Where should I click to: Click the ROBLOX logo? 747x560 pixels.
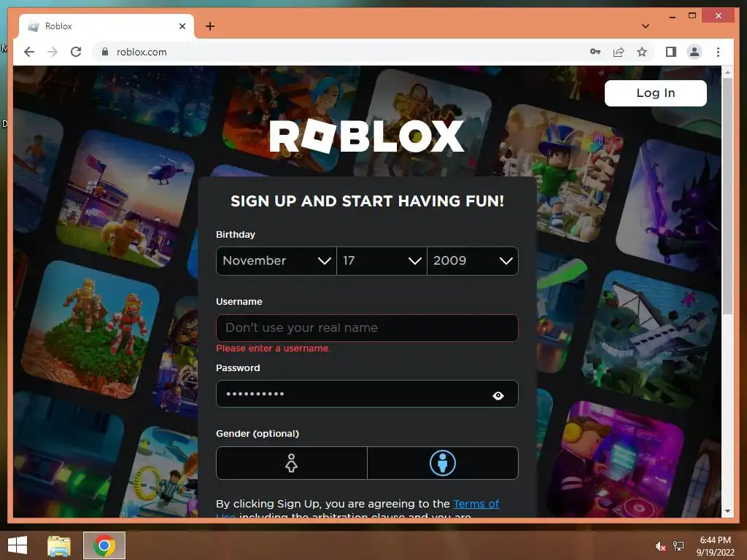pyautogui.click(x=366, y=136)
